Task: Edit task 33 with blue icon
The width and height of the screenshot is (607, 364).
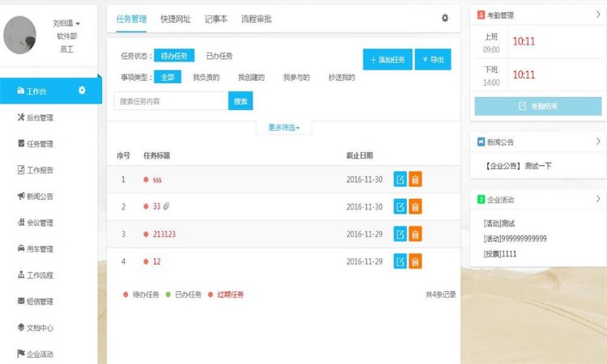Action: click(401, 206)
